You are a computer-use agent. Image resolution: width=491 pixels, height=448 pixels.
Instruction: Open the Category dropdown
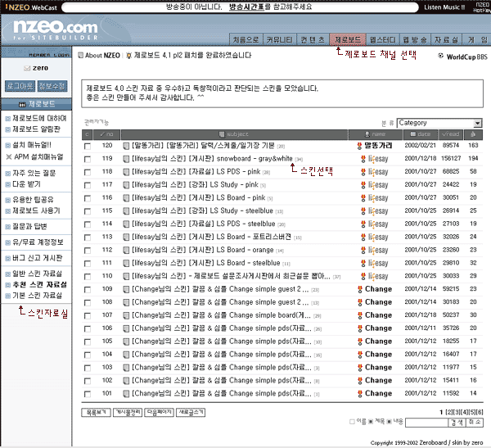[x=439, y=123]
